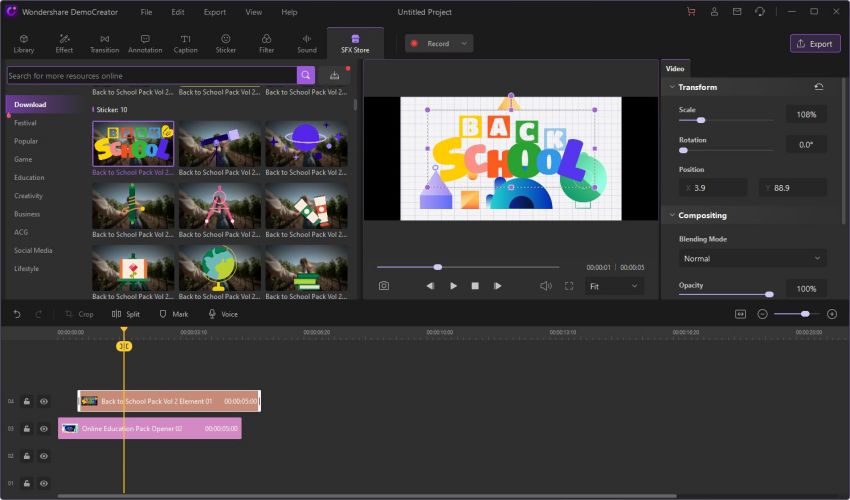Open the messages envelope icon

(x=737, y=11)
